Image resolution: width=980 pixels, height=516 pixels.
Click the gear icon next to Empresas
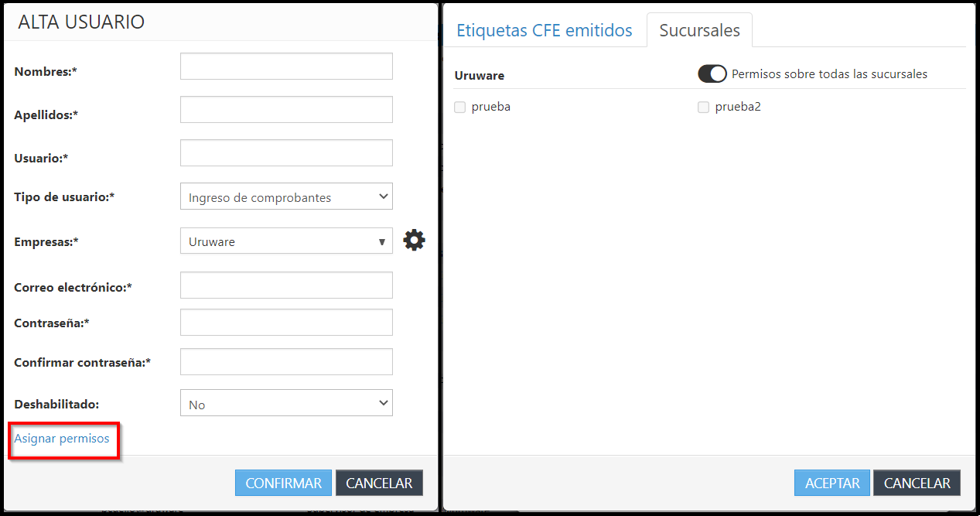[415, 241]
